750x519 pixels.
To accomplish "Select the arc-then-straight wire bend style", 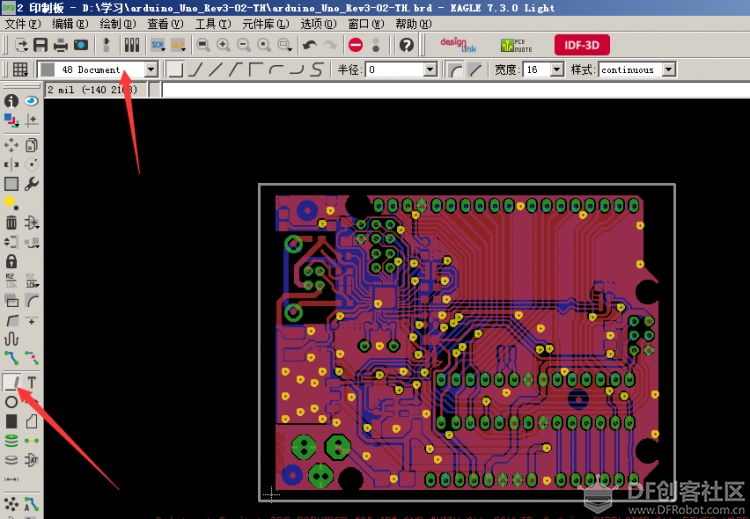I will [x=276, y=70].
